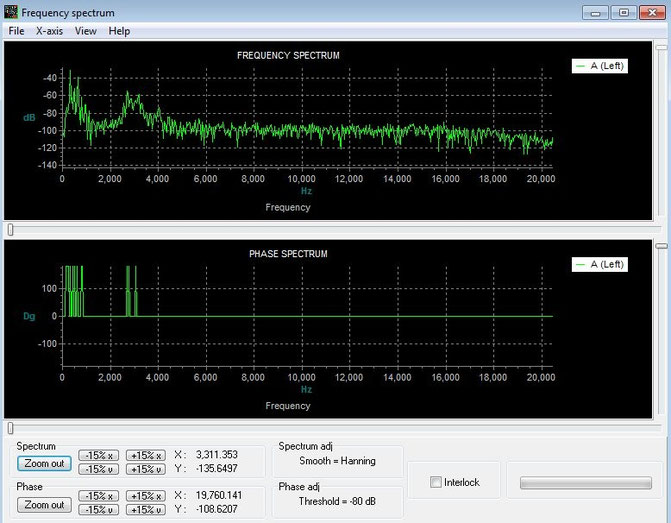The width and height of the screenshot is (671, 523).
Task: Click the Smooth = Hanning setting
Action: coord(337,461)
